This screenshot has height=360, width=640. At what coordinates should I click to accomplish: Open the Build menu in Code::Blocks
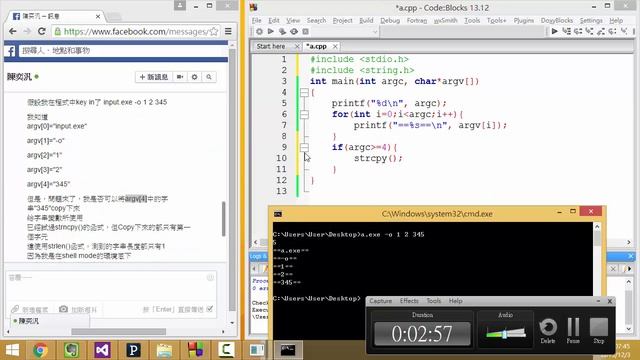366,20
